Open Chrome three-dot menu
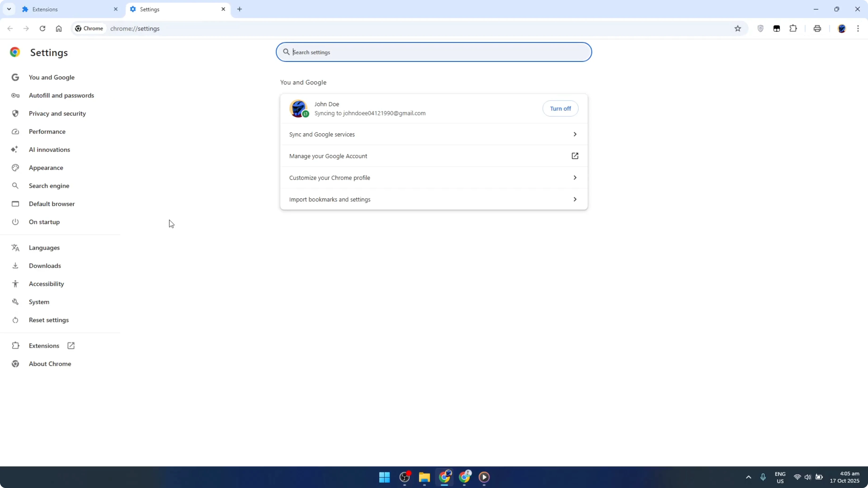The height and width of the screenshot is (488, 868). 858,29
